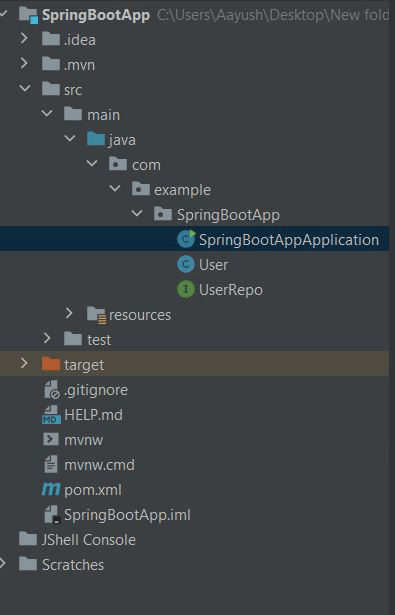Expand the test folder
The height and width of the screenshot is (615, 395).
pos(47,338)
